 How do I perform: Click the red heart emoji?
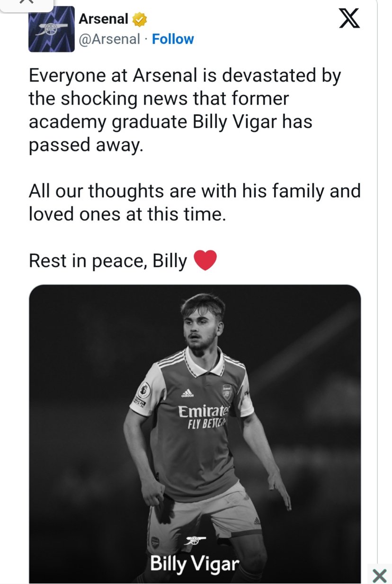point(205,260)
